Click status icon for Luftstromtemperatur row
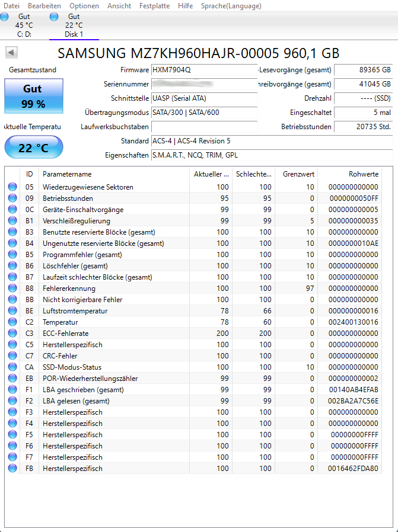Screen dimensions: 398x532 pyautogui.click(x=12, y=310)
